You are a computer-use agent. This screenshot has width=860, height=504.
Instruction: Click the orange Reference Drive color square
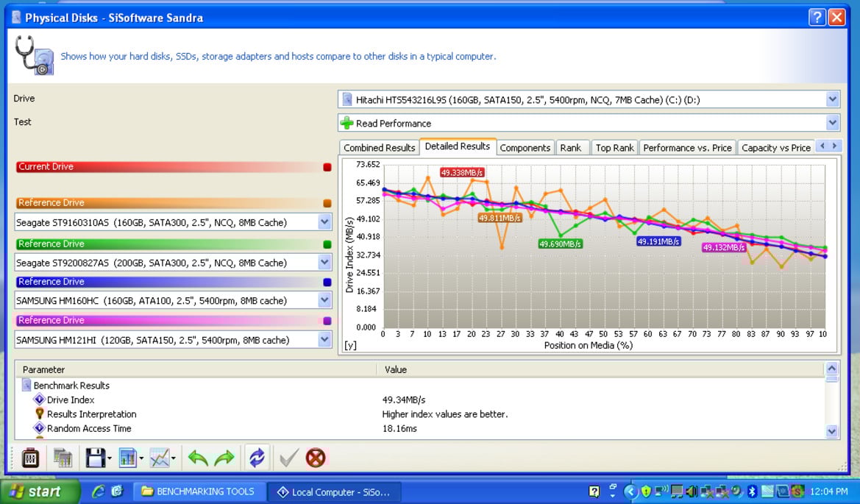(x=327, y=204)
